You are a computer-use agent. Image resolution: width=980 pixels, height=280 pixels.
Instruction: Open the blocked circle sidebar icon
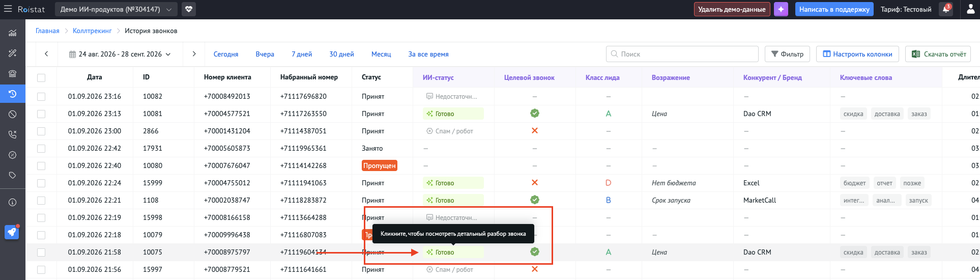13,115
